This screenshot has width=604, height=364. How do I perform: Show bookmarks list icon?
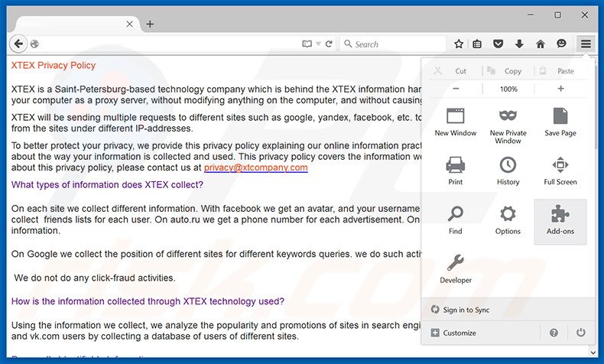point(477,44)
